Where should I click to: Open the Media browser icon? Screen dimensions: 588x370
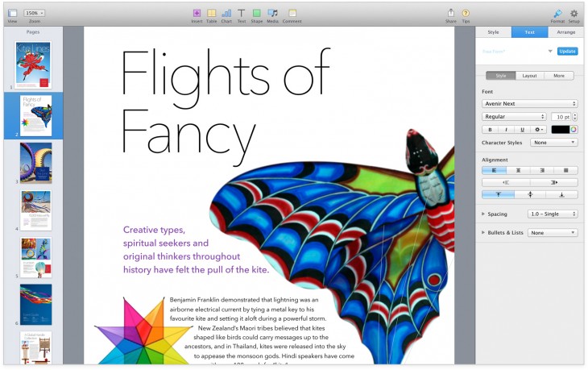click(x=272, y=14)
